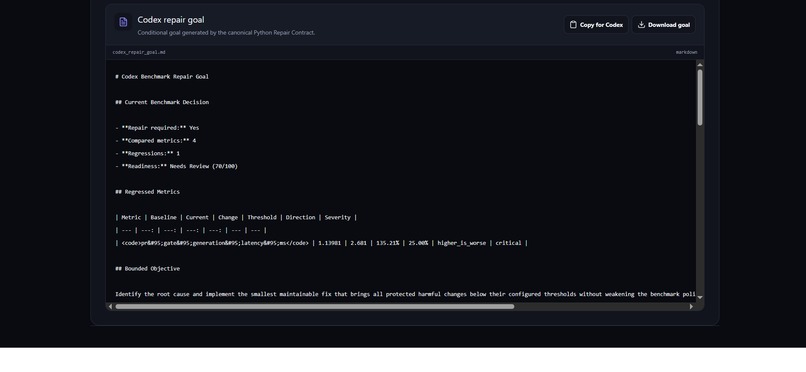806x372 pixels.
Task: Click the '## Regressed Metrics' line
Action: pyautogui.click(x=148, y=192)
